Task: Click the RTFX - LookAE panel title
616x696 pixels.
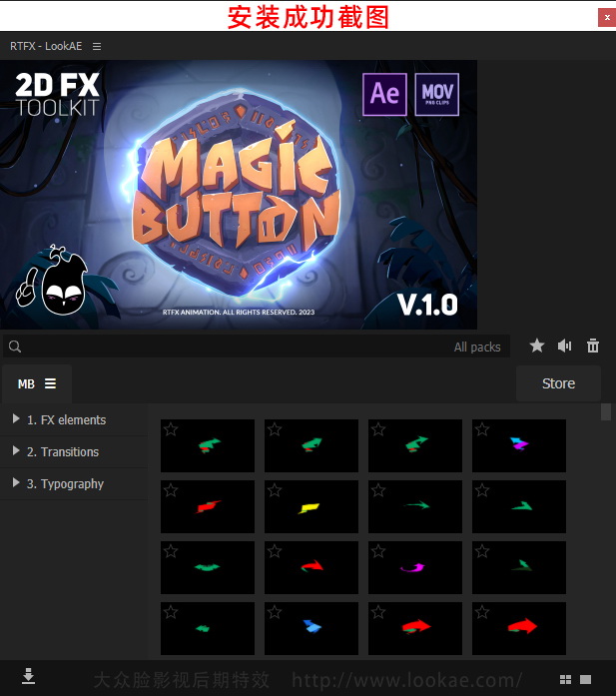Action: (46, 46)
